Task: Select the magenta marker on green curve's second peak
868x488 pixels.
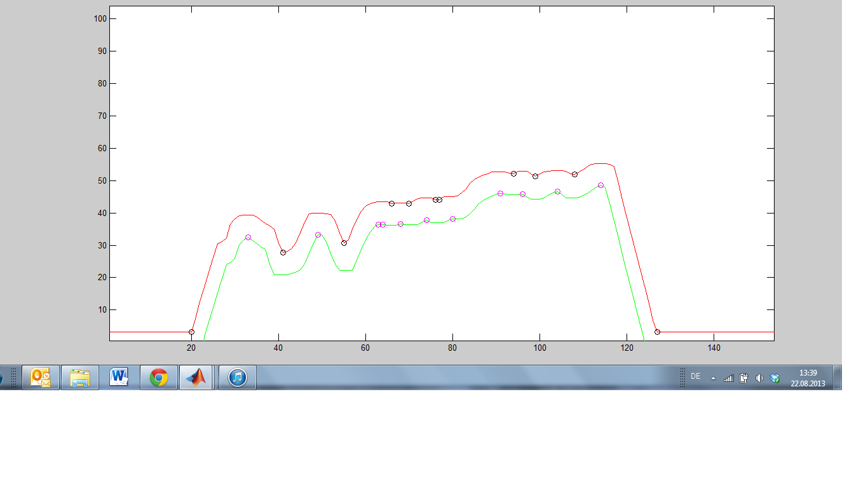Action: (318, 234)
